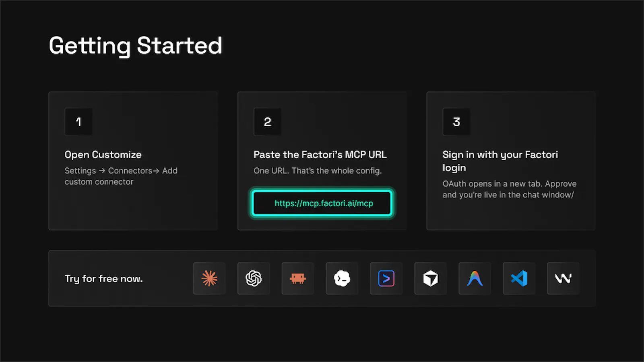Click "Paste the Factori's MCP URL" heading

[320, 154]
